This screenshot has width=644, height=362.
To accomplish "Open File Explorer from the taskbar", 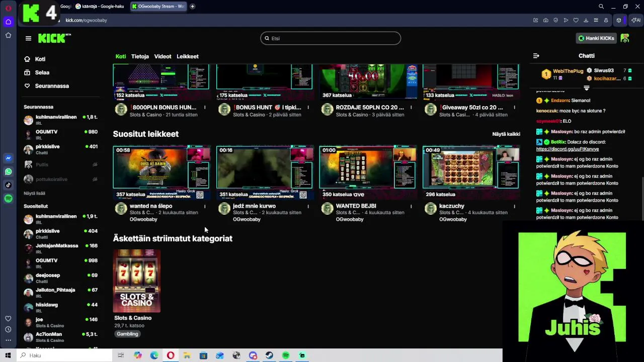I will 187,355.
